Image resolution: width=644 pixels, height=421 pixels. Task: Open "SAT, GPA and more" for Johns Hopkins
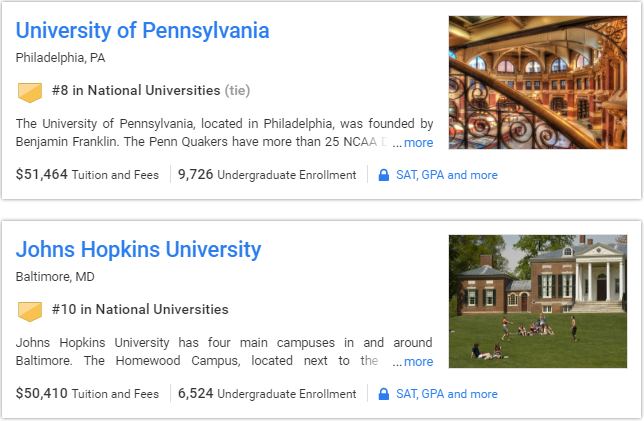click(446, 394)
